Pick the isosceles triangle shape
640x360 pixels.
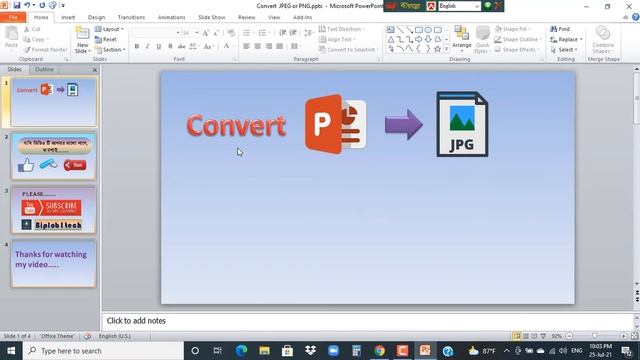click(391, 39)
